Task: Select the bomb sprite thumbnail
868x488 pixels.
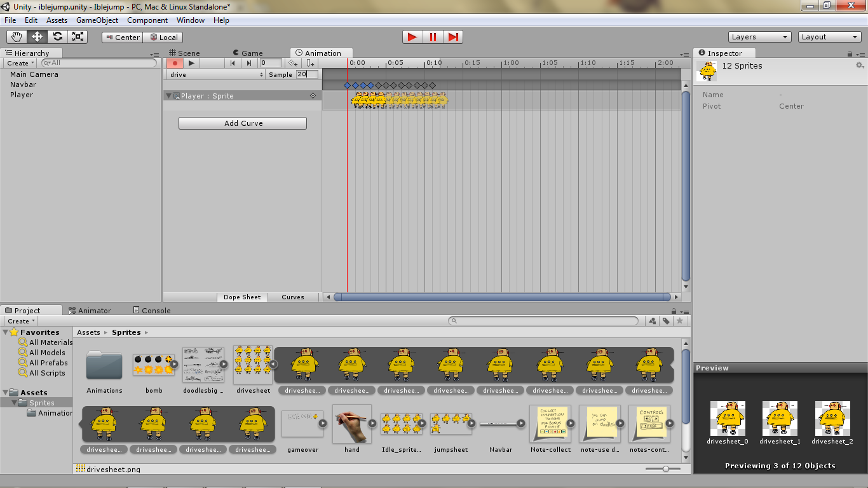Action: click(153, 364)
